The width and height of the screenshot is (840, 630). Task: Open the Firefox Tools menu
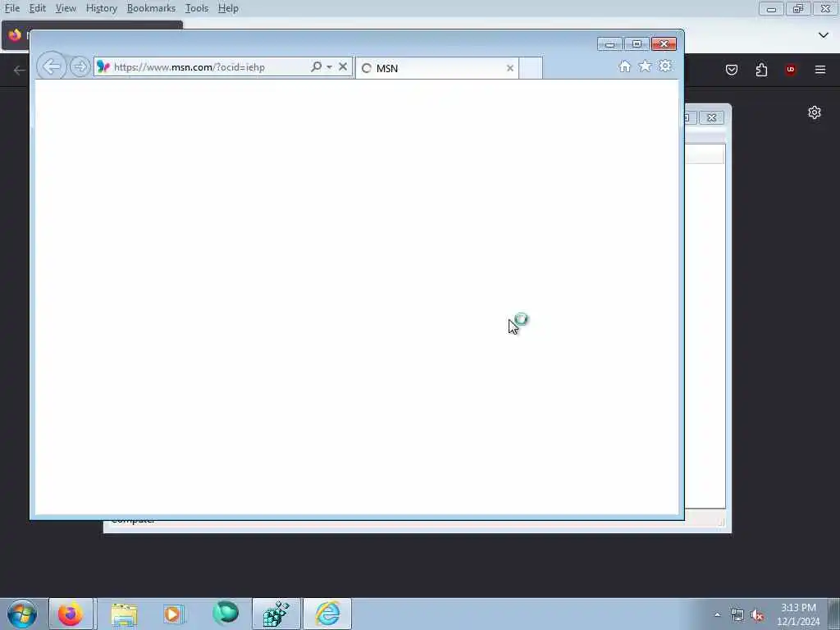coord(197,8)
